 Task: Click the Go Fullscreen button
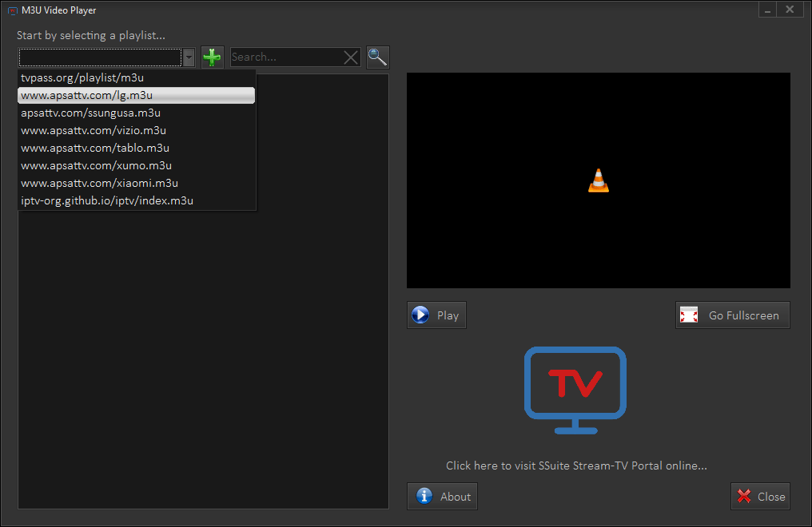pos(732,315)
